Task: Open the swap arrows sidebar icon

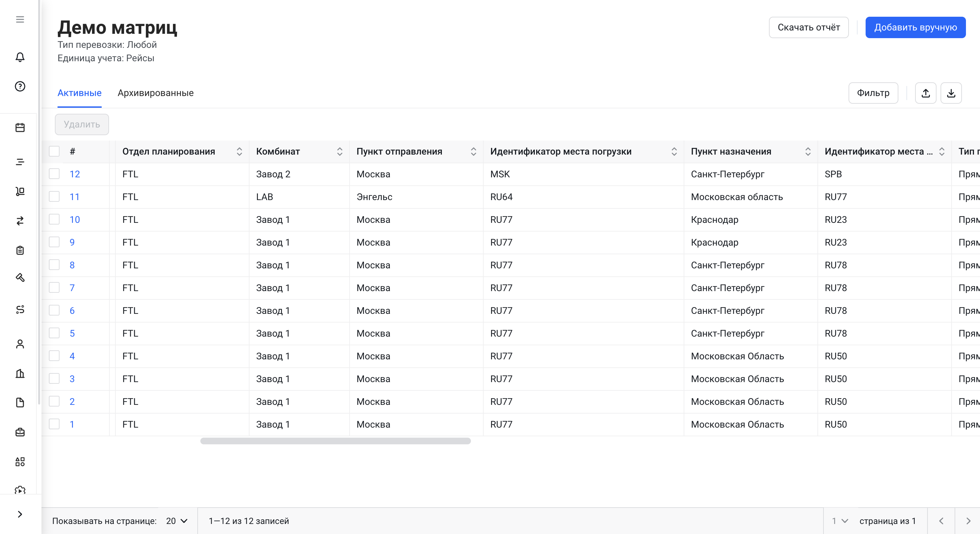Action: (20, 221)
